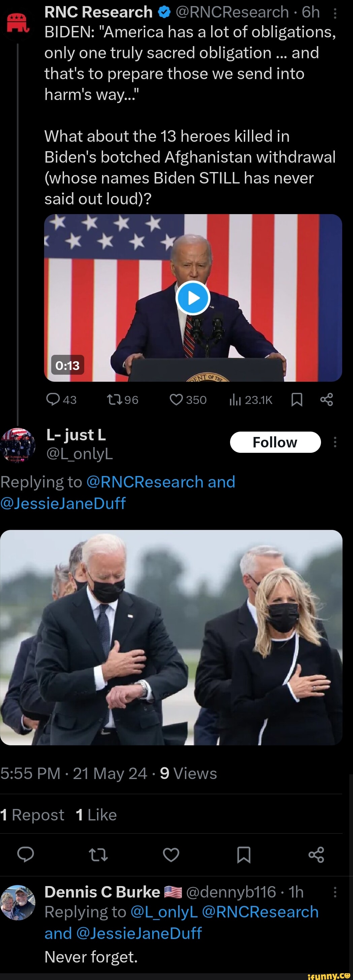This screenshot has height=980, width=353.
Task: Reply to the L- just L tweet
Action: pyautogui.click(x=26, y=854)
